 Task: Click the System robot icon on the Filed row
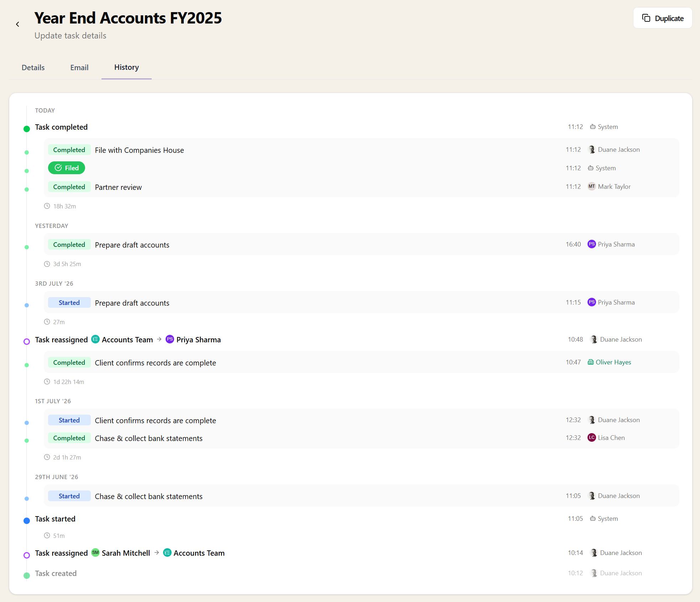point(591,168)
